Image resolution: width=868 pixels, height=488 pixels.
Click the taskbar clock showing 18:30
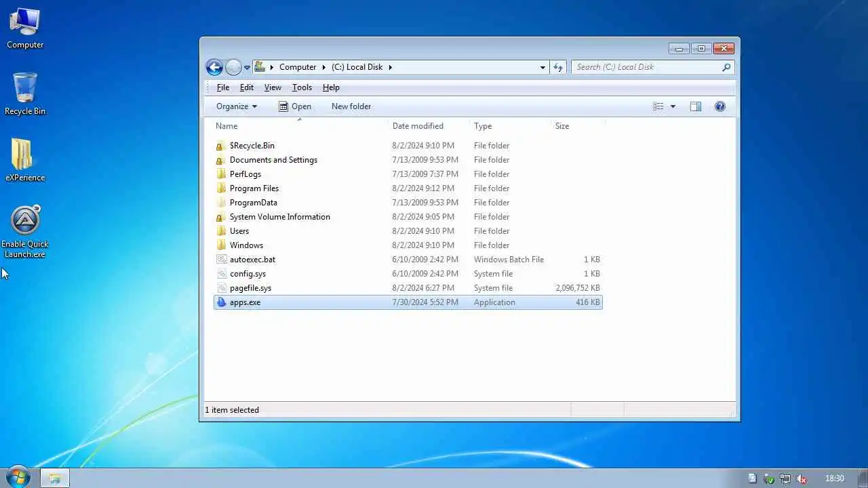[835, 479]
